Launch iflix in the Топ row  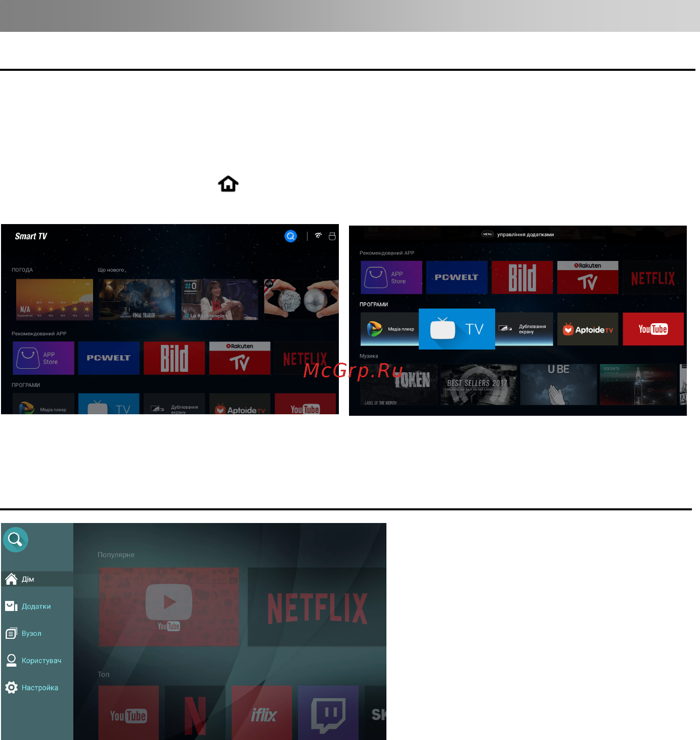262,713
